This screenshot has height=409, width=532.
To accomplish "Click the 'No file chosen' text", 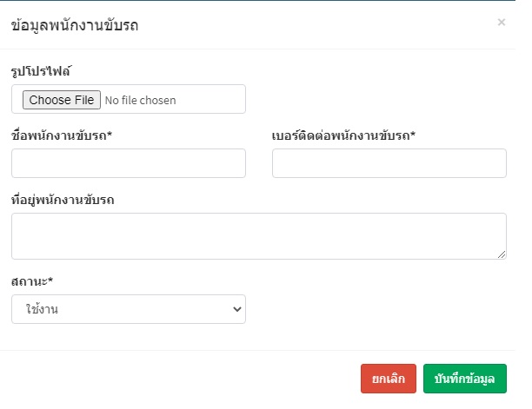I will (141, 101).
